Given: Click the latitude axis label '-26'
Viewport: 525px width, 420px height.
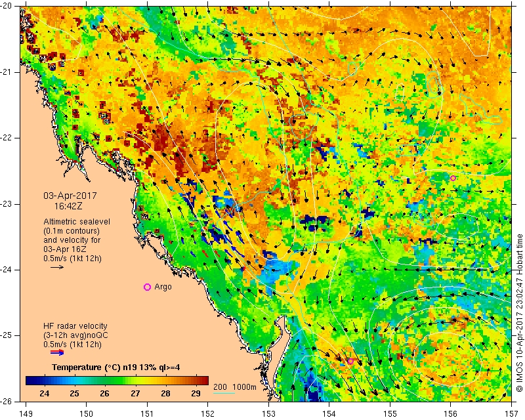Looking at the screenshot, I should [x=7, y=401].
